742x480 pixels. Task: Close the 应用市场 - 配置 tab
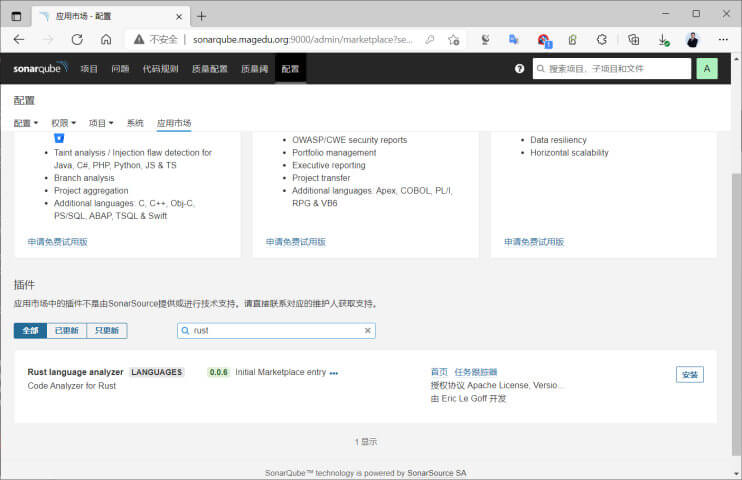coord(179,17)
